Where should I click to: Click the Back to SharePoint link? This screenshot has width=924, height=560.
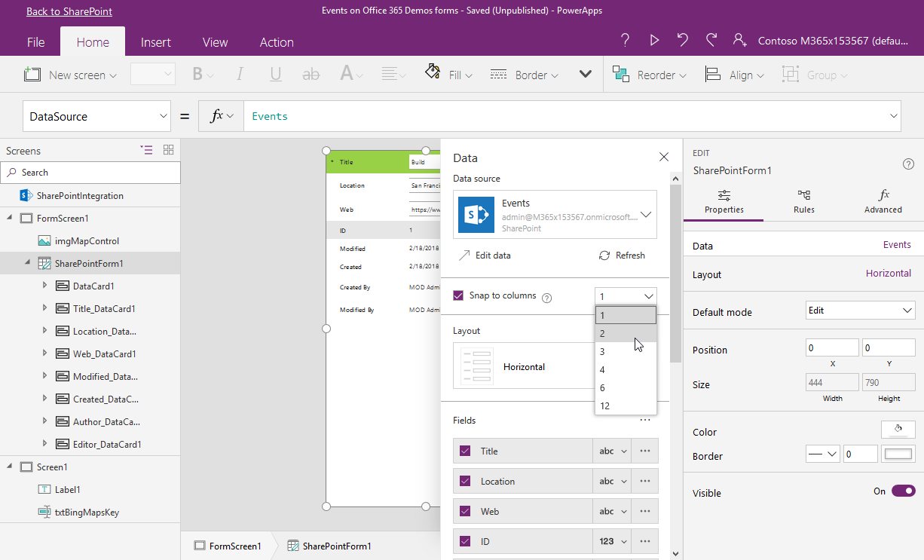pos(69,11)
